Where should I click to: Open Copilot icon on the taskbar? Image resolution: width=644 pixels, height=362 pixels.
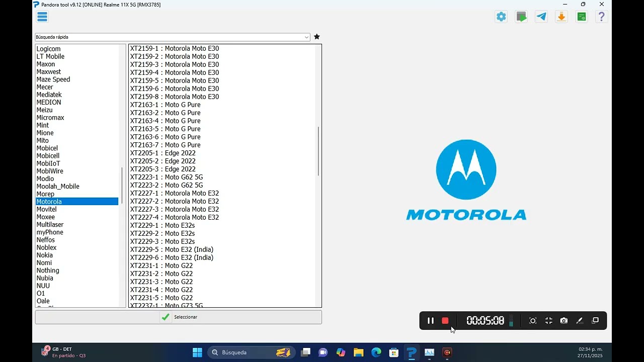tap(341, 352)
